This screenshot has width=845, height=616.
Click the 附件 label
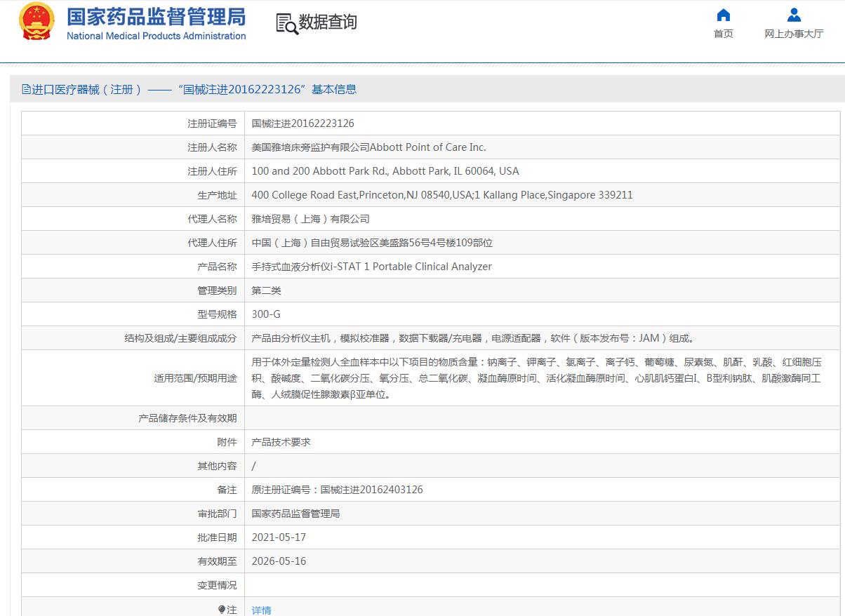point(227,442)
